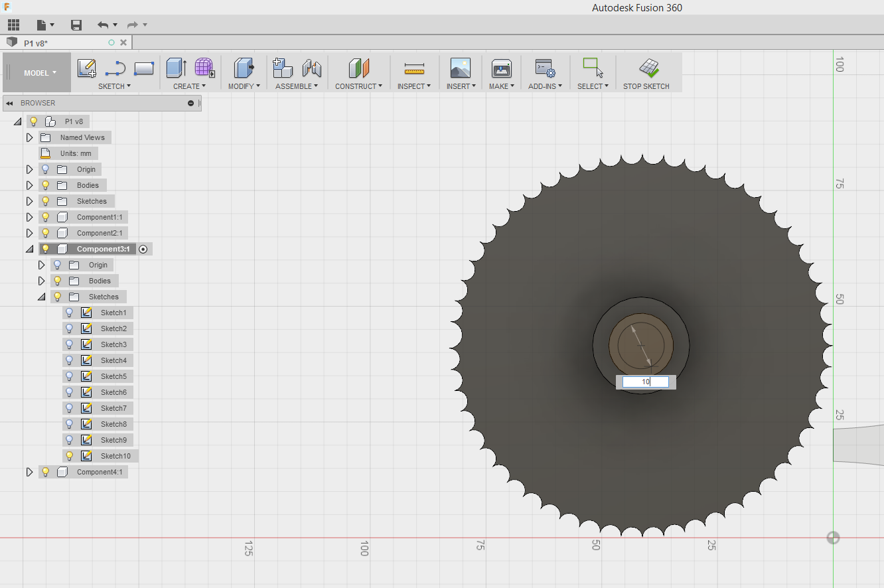Viewport: 884px width, 588px height.
Task: Select the Joint tool icon
Action: (312, 68)
